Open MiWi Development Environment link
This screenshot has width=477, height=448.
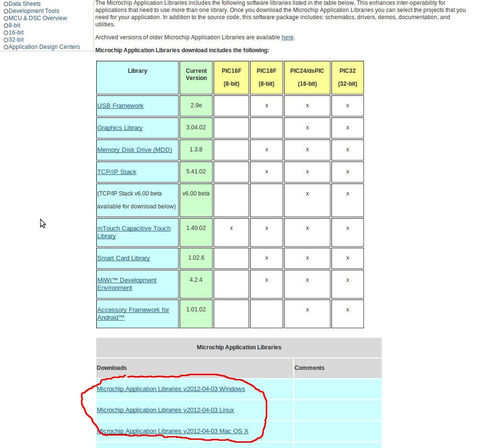tap(127, 284)
